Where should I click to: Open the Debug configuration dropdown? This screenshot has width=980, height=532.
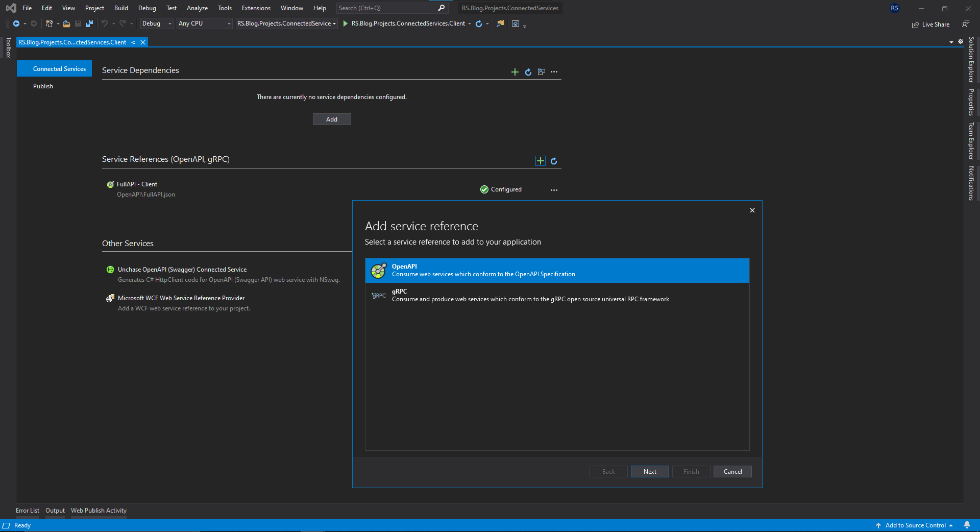pos(157,23)
